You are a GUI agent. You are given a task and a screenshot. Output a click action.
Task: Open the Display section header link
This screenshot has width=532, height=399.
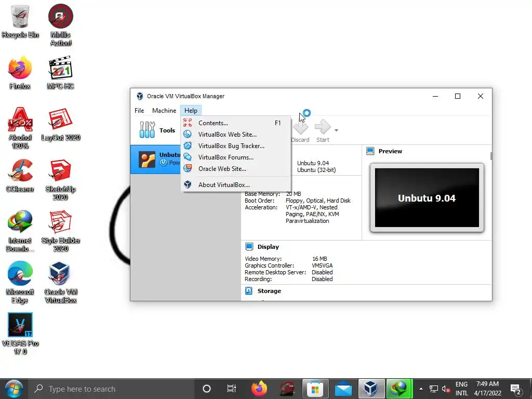tap(268, 247)
